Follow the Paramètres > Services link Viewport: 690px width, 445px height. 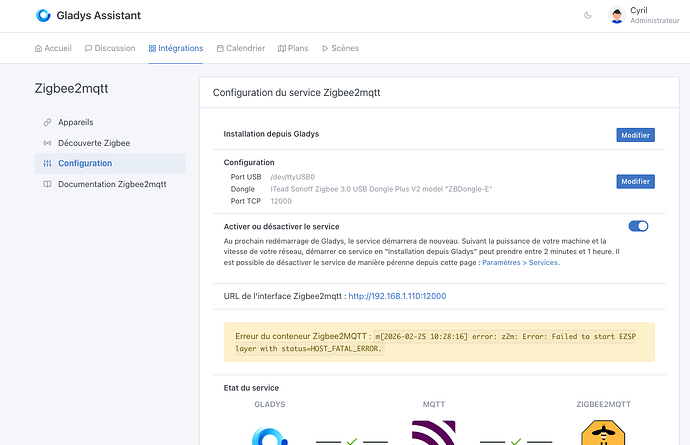coord(521,262)
